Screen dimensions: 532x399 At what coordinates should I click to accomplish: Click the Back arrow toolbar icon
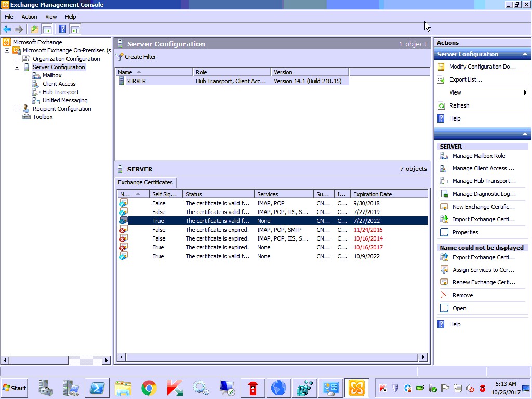pyautogui.click(x=7, y=29)
